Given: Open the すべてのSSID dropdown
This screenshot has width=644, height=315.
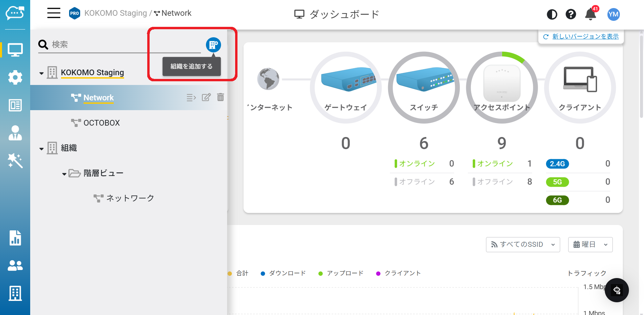Looking at the screenshot, I should [x=523, y=244].
